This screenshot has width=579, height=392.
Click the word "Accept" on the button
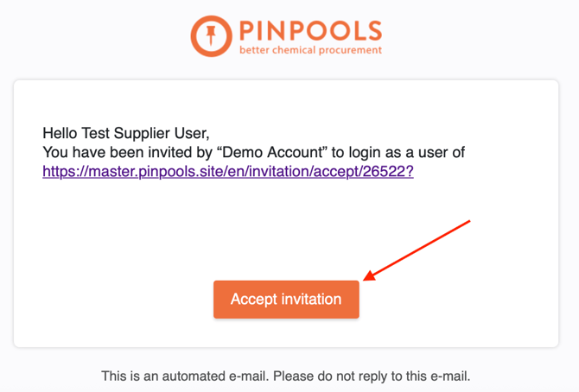coord(255,300)
